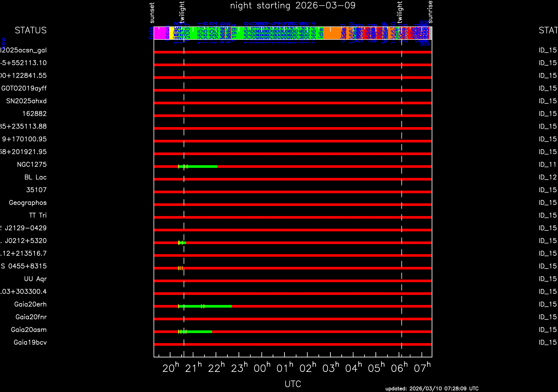Click the green observed segment on the Gaia20erh row
This screenshot has height=392, width=558.
[x=216, y=306]
